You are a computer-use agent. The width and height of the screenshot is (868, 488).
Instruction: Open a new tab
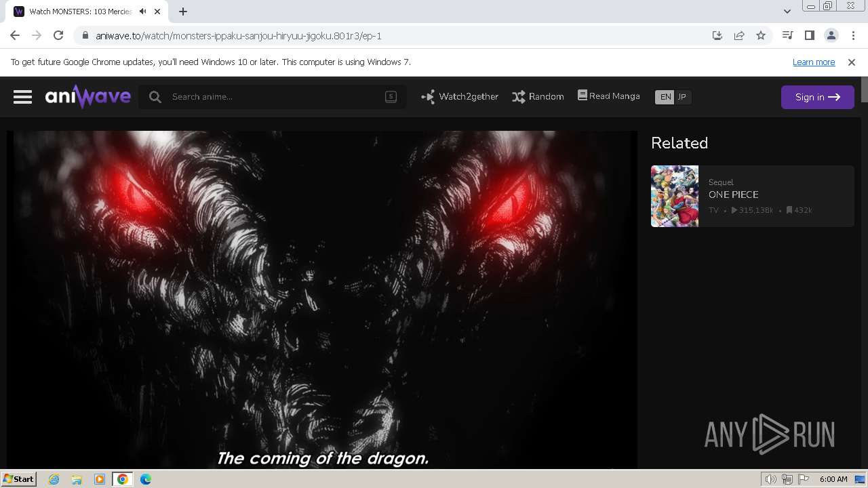coord(183,12)
